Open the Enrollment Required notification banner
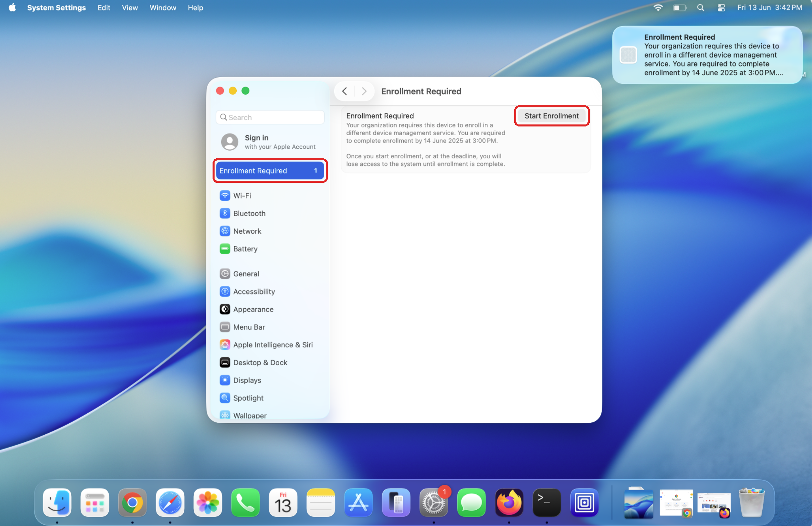This screenshot has height=526, width=812. pos(707,55)
